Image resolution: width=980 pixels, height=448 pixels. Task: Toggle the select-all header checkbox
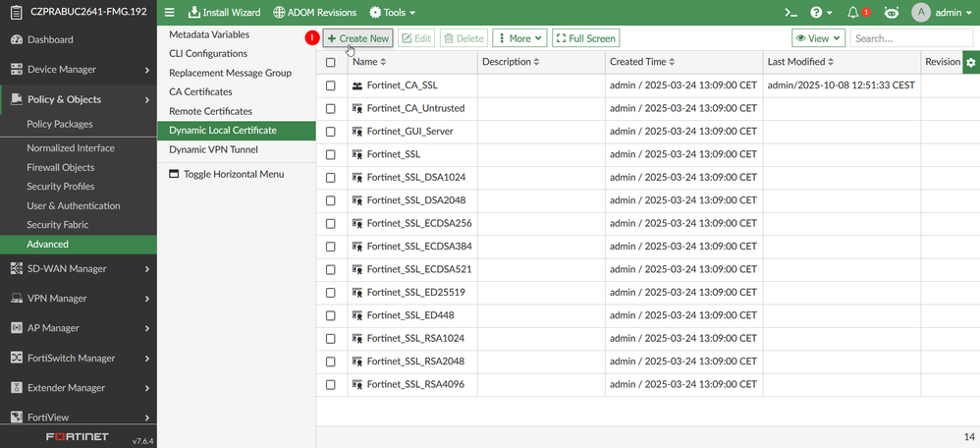331,62
